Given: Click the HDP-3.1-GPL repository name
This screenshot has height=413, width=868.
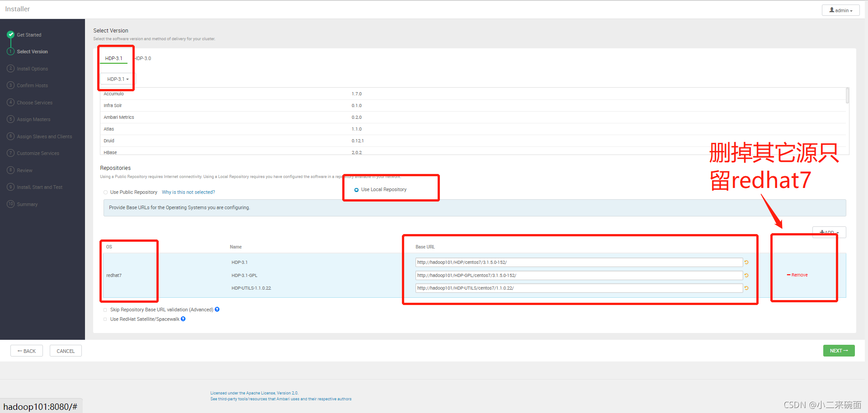Looking at the screenshot, I should click(245, 276).
